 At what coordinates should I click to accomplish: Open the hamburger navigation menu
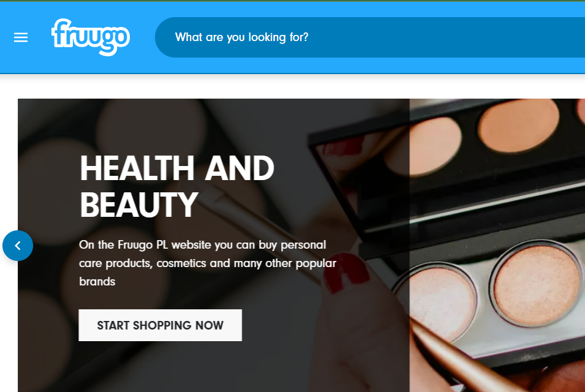click(21, 37)
